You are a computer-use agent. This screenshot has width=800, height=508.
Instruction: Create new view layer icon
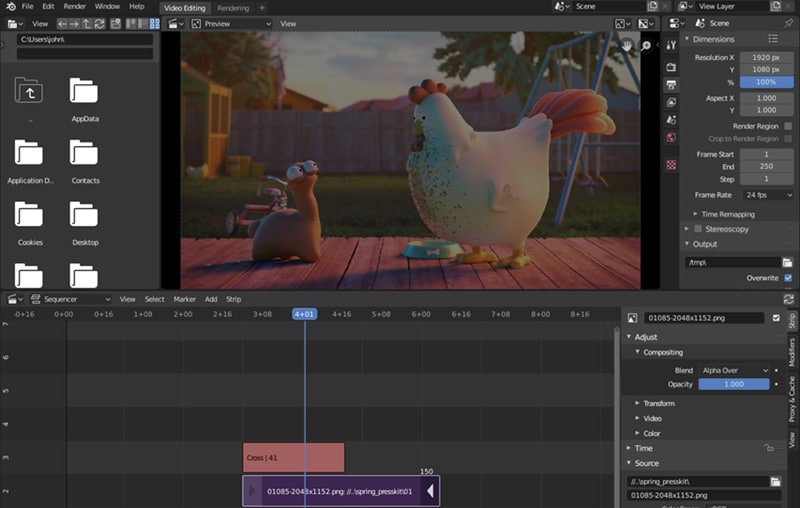pyautogui.click(x=776, y=6)
